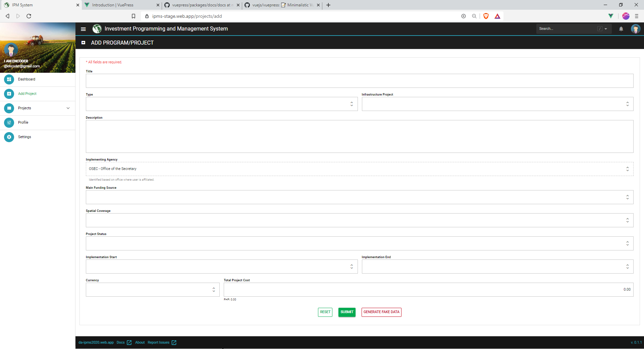Reload the page
The height and width of the screenshot is (349, 644).
[29, 16]
